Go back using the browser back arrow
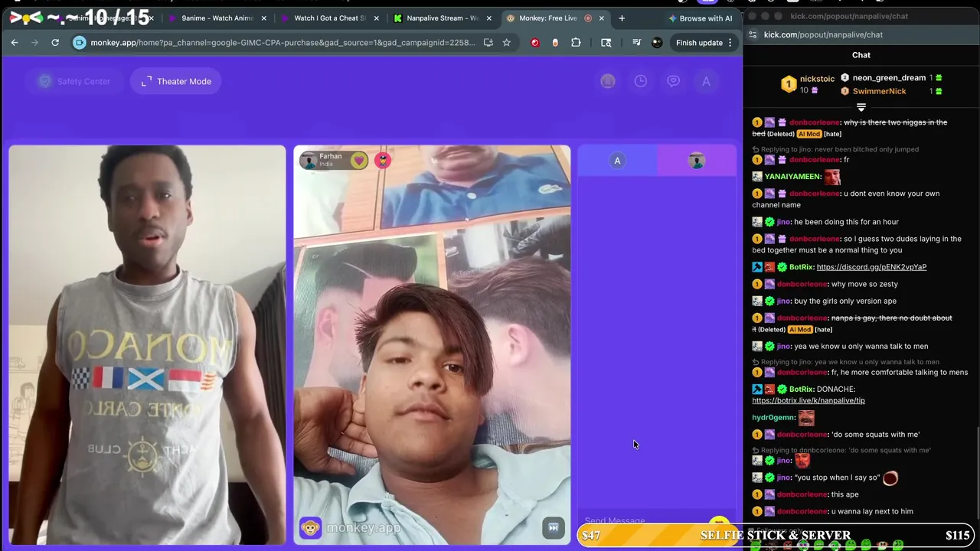The width and height of the screenshot is (980, 551). pyautogui.click(x=15, y=43)
